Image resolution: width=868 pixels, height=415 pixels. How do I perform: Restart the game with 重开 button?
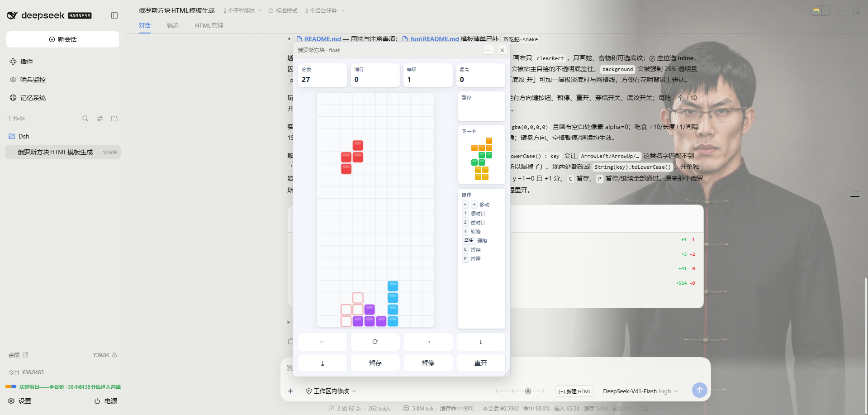[481, 363]
